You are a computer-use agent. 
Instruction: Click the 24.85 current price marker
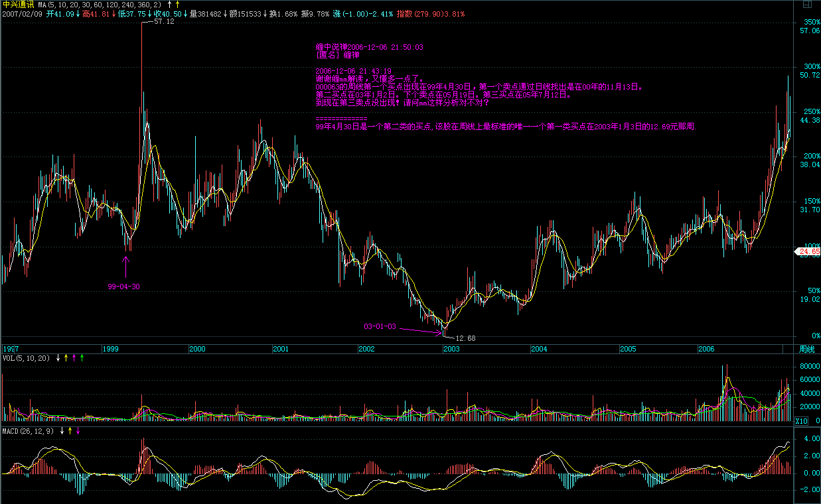[808, 252]
